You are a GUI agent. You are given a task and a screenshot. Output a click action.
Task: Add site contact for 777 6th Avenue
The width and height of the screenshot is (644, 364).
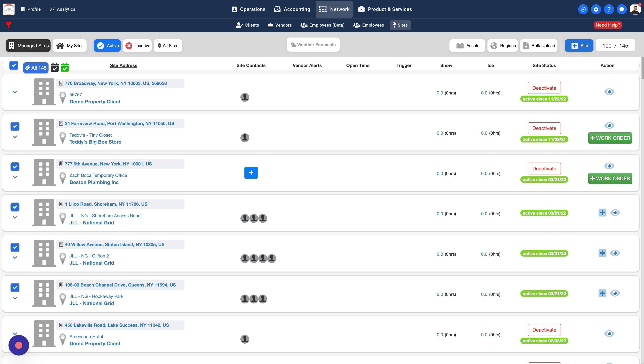251,173
